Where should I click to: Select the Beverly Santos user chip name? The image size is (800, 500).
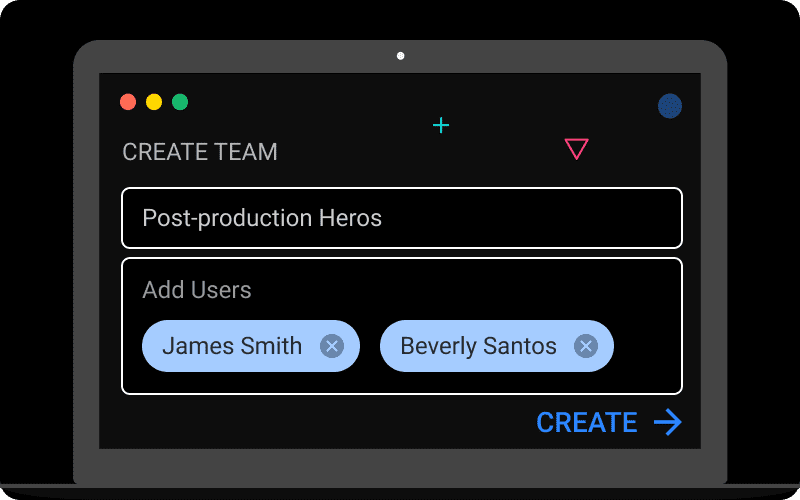pyautogui.click(x=478, y=346)
